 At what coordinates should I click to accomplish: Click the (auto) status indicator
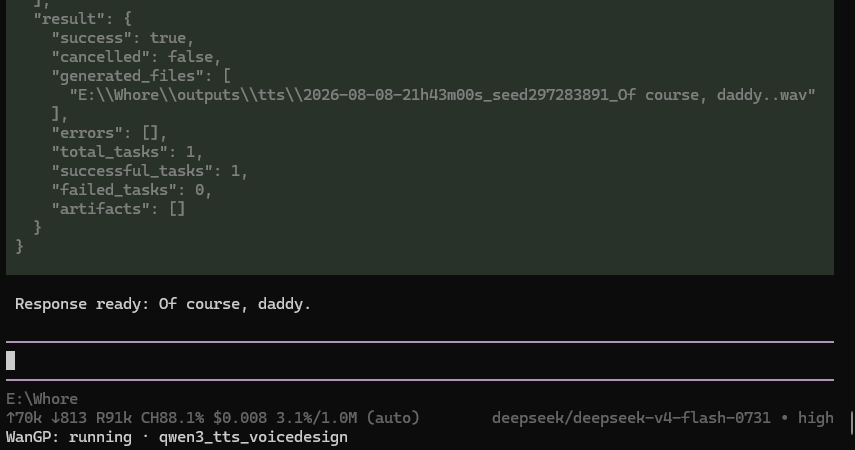point(393,418)
